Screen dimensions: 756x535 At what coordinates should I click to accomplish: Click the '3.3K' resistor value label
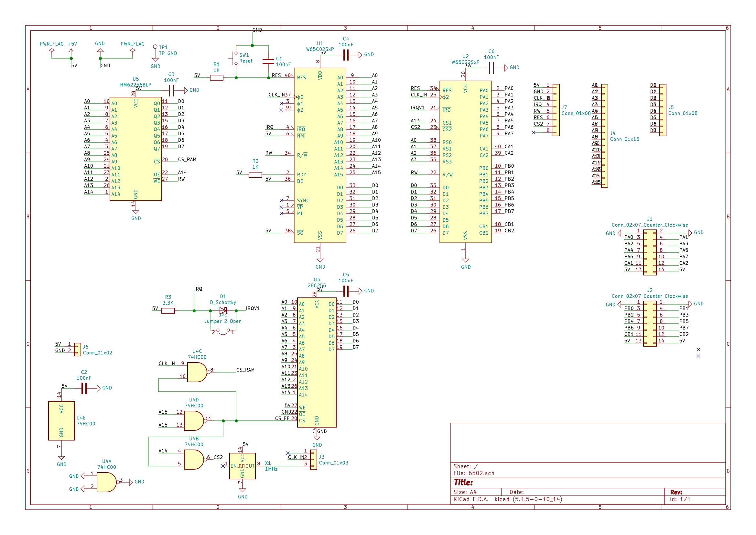tap(168, 303)
